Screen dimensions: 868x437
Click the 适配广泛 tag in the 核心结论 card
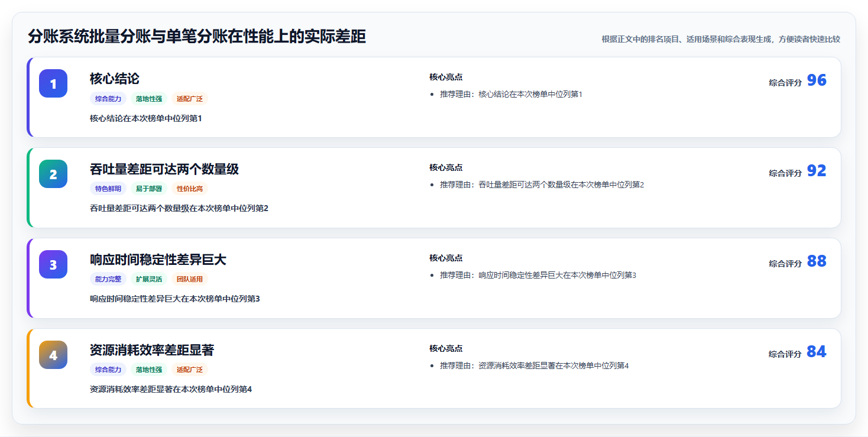(190, 99)
